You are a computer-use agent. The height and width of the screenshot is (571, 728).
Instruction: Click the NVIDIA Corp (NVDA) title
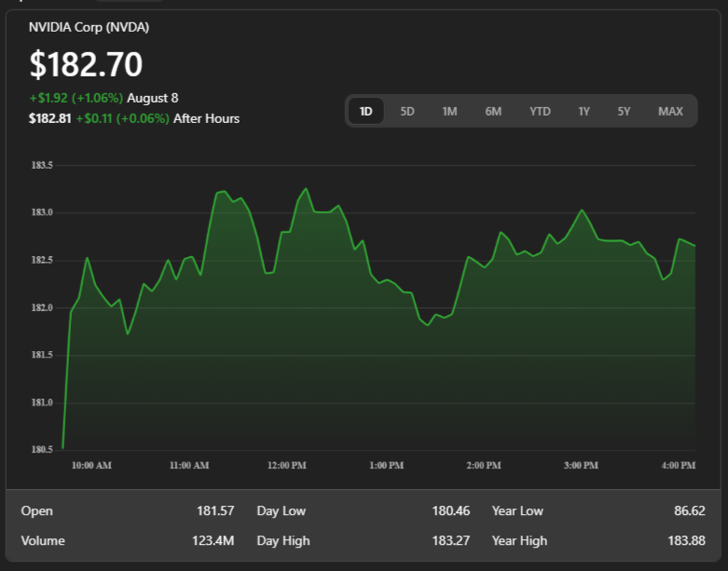[89, 28]
